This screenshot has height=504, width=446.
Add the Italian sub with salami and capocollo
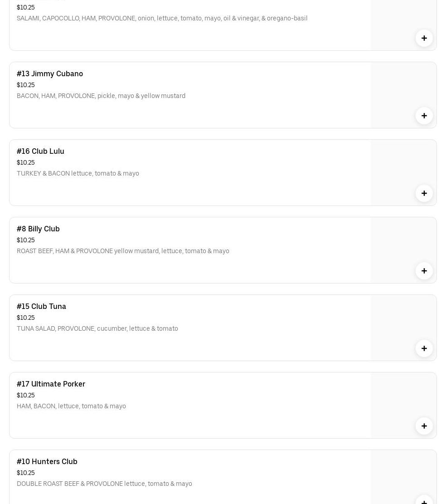(424, 38)
